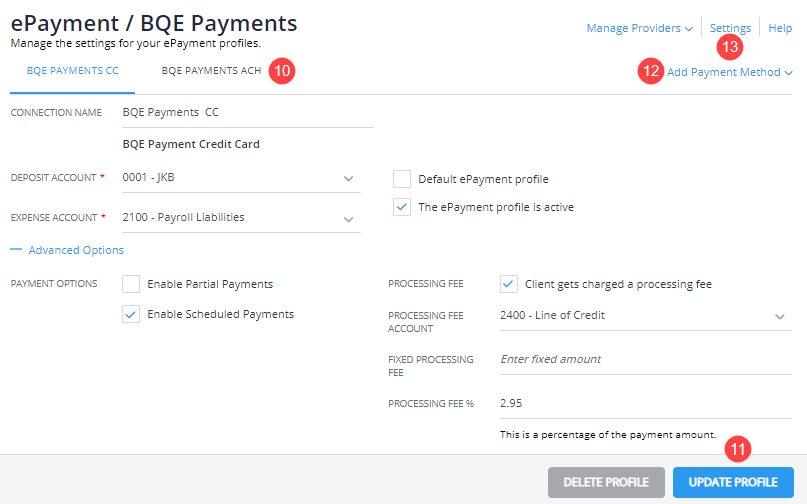
Task: Click the minus icon beside Advanced Options
Action: (16, 250)
